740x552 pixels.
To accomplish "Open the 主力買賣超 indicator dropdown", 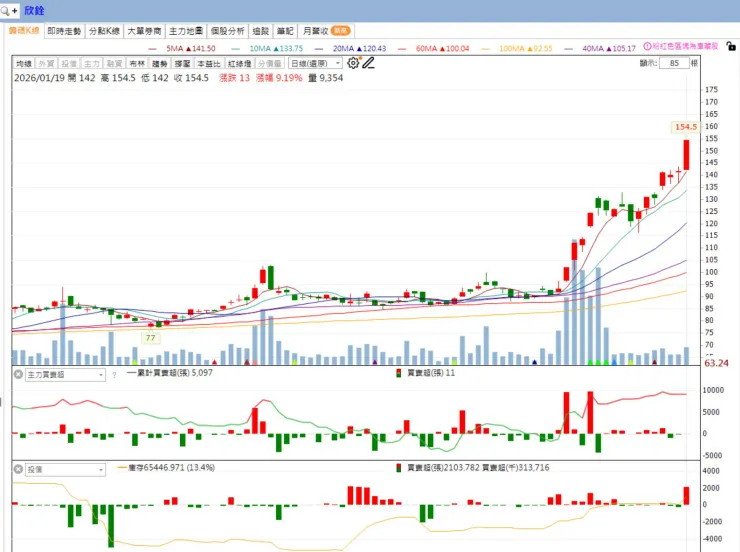I will pos(65,375).
